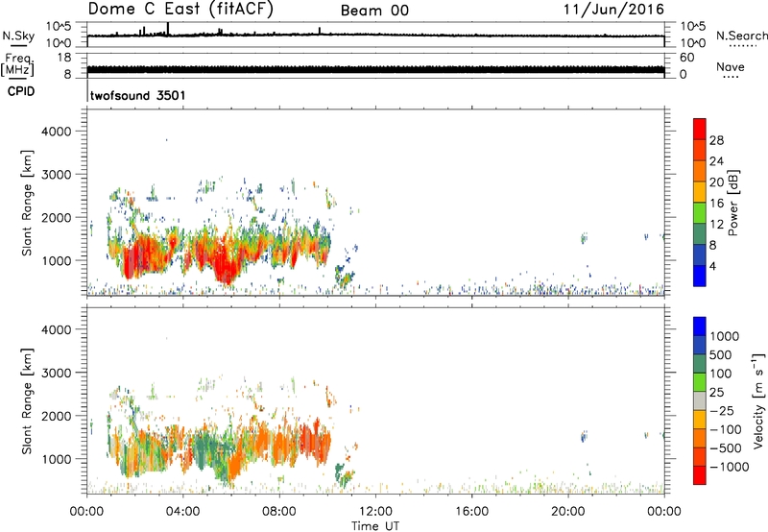This screenshot has width=768, height=532.
Task: Click the gray swatch on the velocity color bar
Action: 700,400
